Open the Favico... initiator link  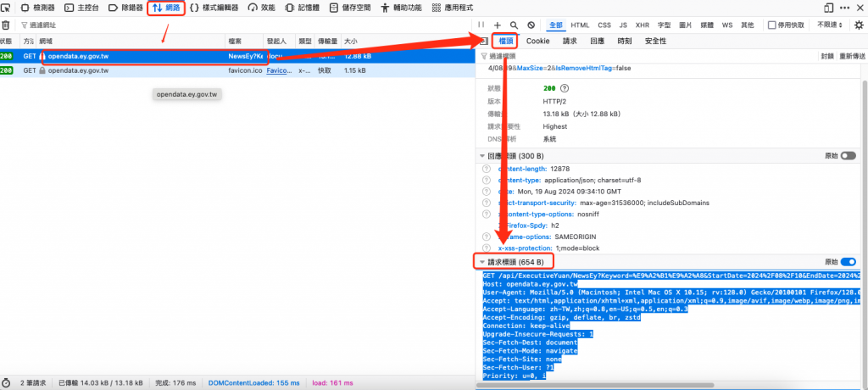279,71
